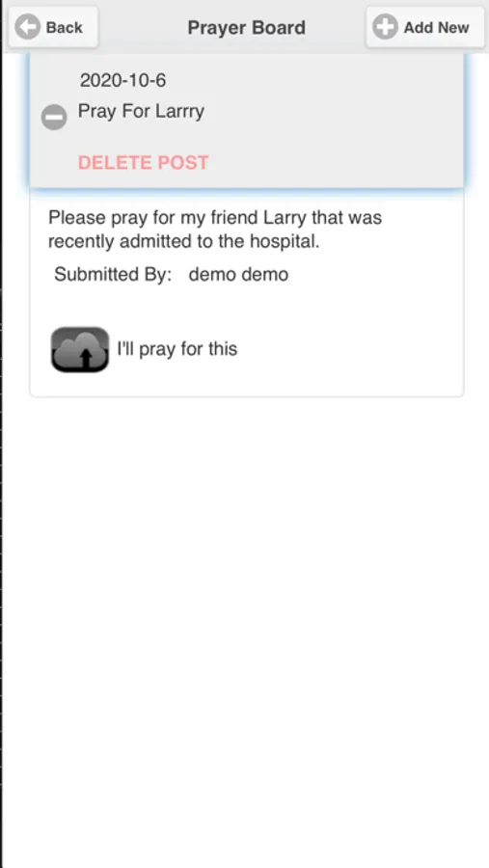Click the empty space under the cloud icon
This screenshot has height=868, width=489.
80,385
